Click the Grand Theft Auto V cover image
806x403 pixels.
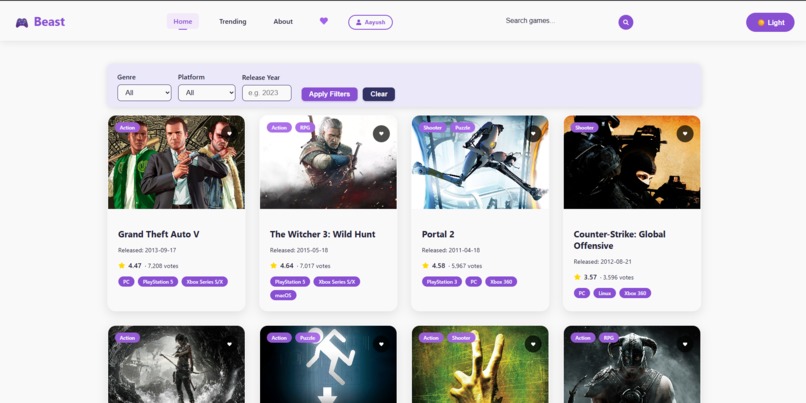coord(176,162)
